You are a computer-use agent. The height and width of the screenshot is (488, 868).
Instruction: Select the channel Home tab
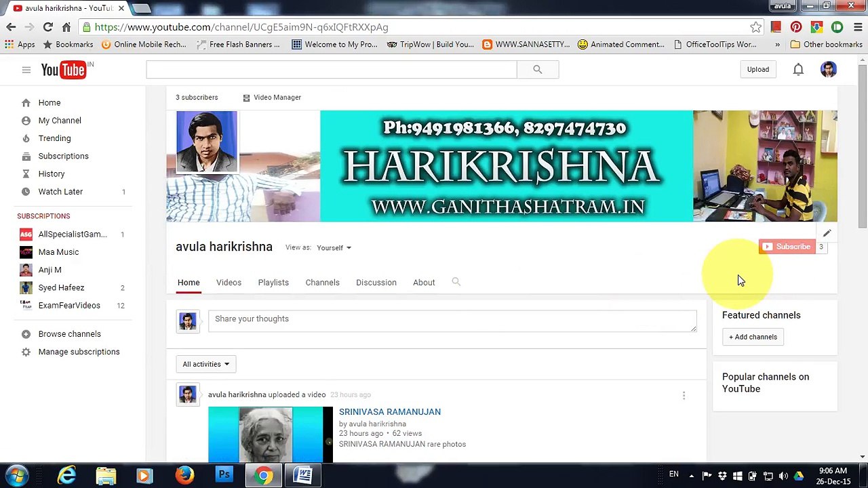click(189, 283)
